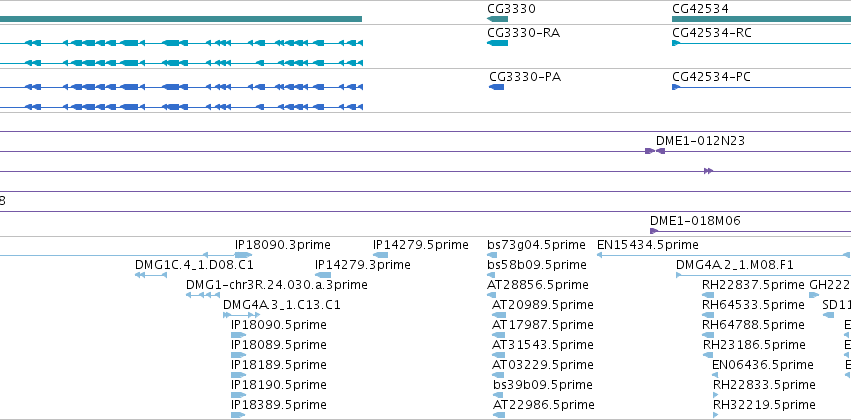Click the IP18190.5prime label
The image size is (851, 420).
[x=278, y=385]
